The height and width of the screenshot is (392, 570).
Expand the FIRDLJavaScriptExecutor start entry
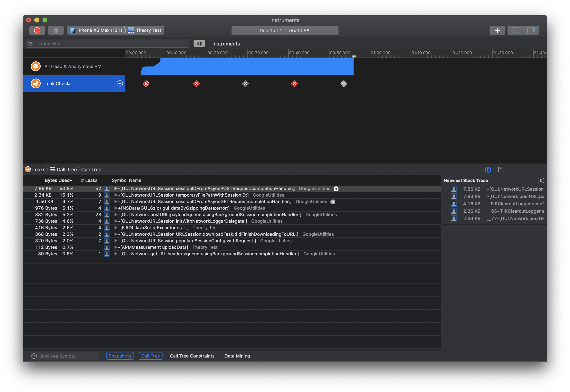pos(116,228)
